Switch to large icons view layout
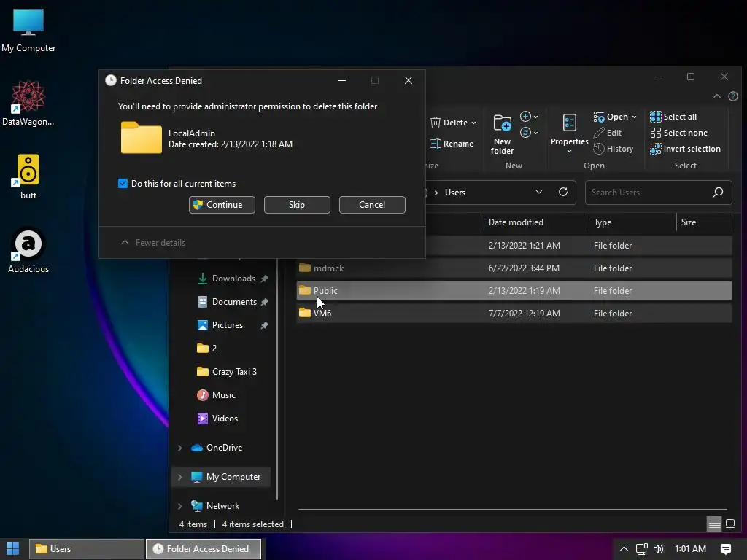This screenshot has width=747, height=560. click(730, 524)
